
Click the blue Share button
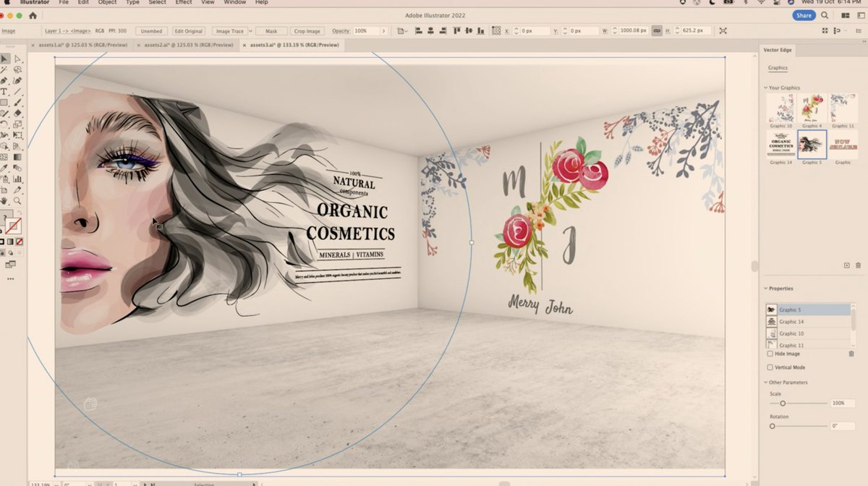pyautogui.click(x=804, y=15)
